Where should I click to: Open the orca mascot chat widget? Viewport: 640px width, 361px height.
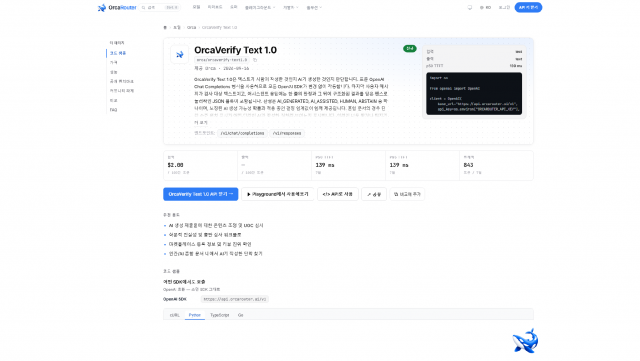(x=525, y=341)
